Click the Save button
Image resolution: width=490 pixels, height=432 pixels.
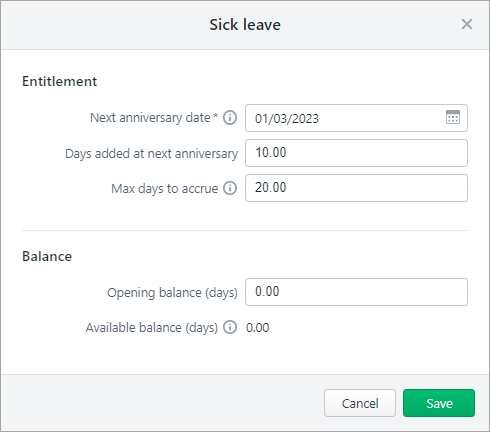439,403
